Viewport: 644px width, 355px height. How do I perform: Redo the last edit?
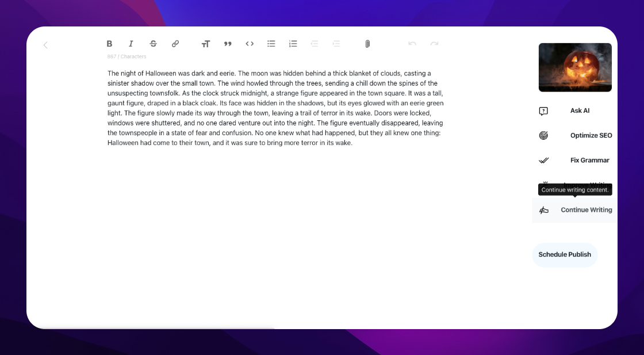[434, 44]
